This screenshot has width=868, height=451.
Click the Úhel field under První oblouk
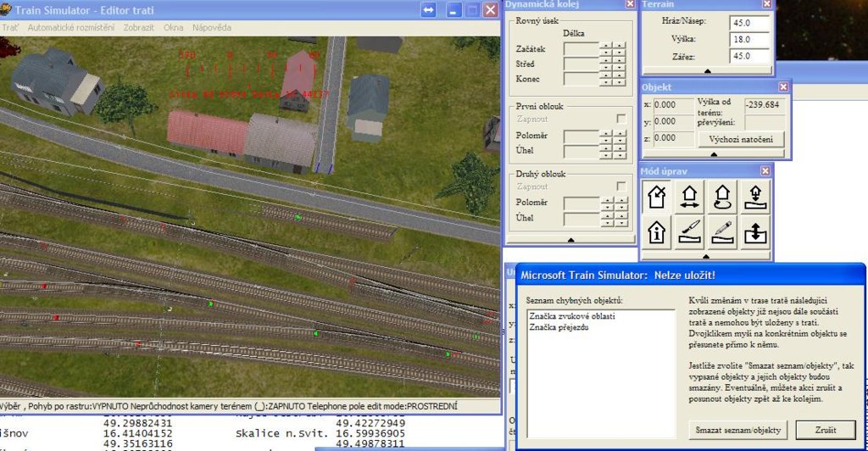(581, 150)
